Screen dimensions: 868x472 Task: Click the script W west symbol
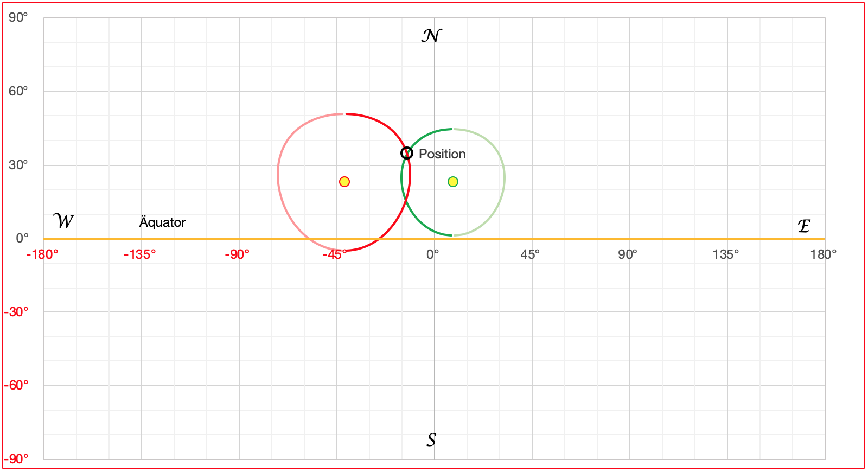(63, 221)
